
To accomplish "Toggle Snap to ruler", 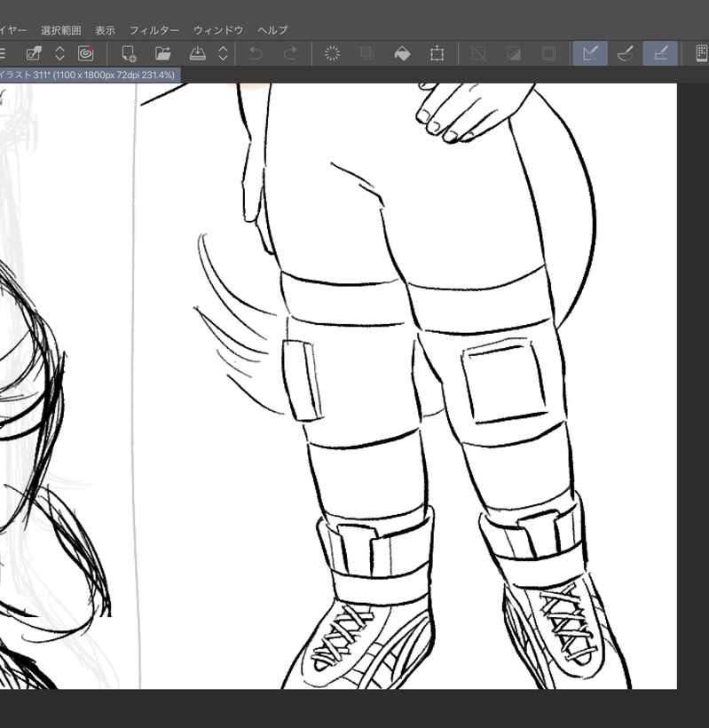I will [x=590, y=53].
